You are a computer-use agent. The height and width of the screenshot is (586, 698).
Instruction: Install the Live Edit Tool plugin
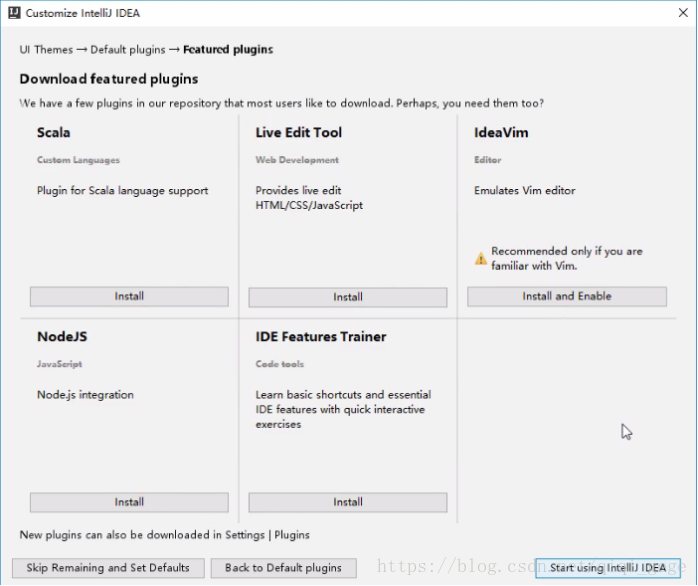pos(348,298)
